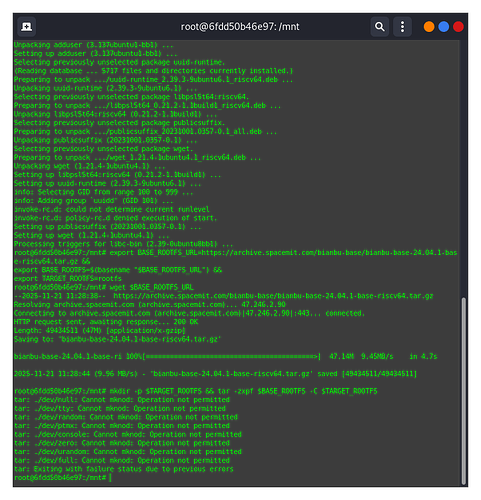
Task: Click the 'Length: 49434511 (47M)' line
Action: tap(100, 330)
